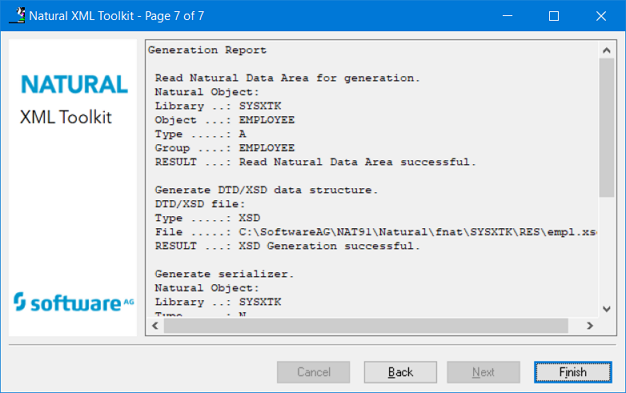This screenshot has width=626, height=393.
Task: Click the 'Type ......: A' line
Action: point(200,134)
